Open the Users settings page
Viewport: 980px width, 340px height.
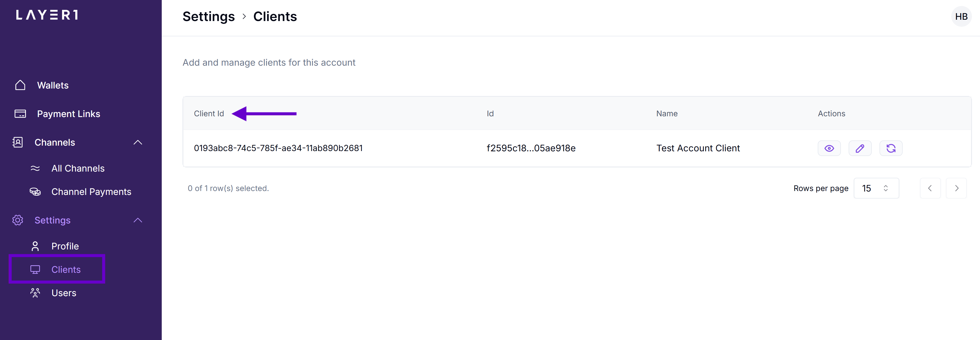[64, 293]
